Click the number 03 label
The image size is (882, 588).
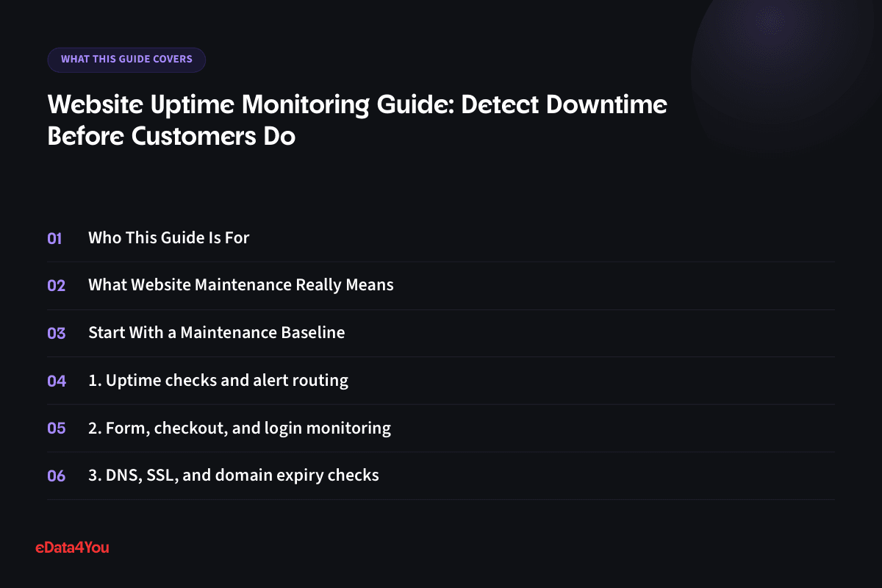57,333
